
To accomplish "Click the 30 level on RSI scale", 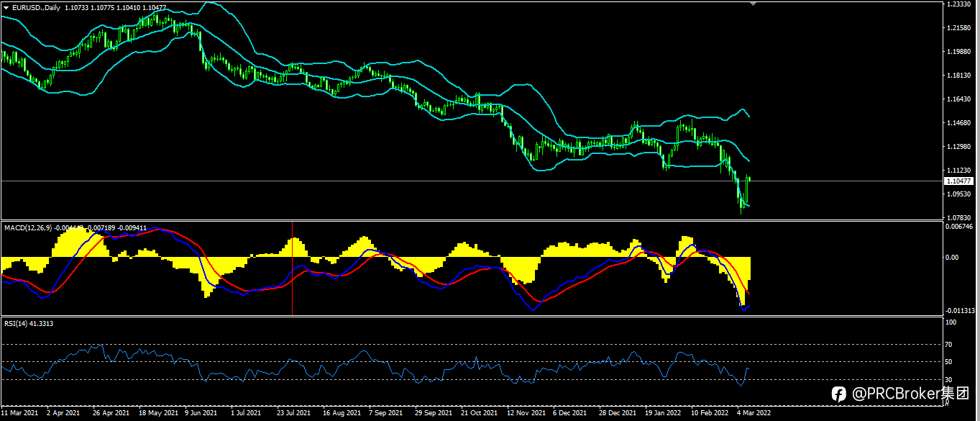I will [950, 380].
